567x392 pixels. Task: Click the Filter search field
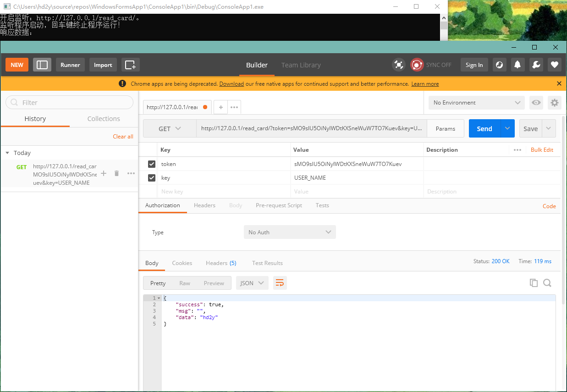69,102
